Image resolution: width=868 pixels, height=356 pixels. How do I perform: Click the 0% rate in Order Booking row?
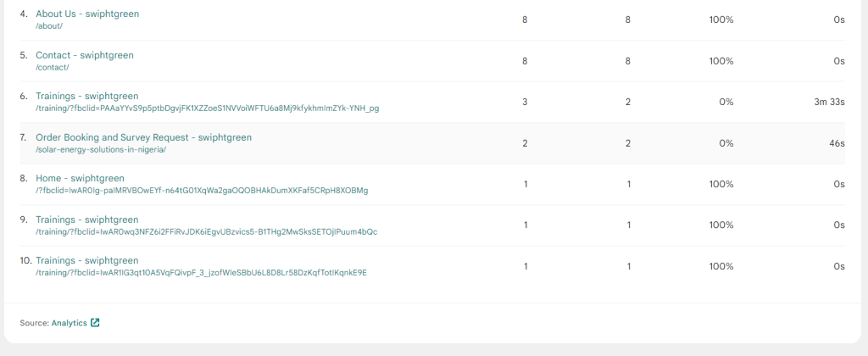(726, 143)
